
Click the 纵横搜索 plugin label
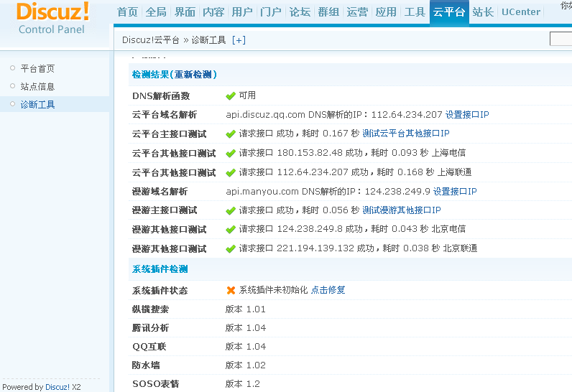coord(150,309)
